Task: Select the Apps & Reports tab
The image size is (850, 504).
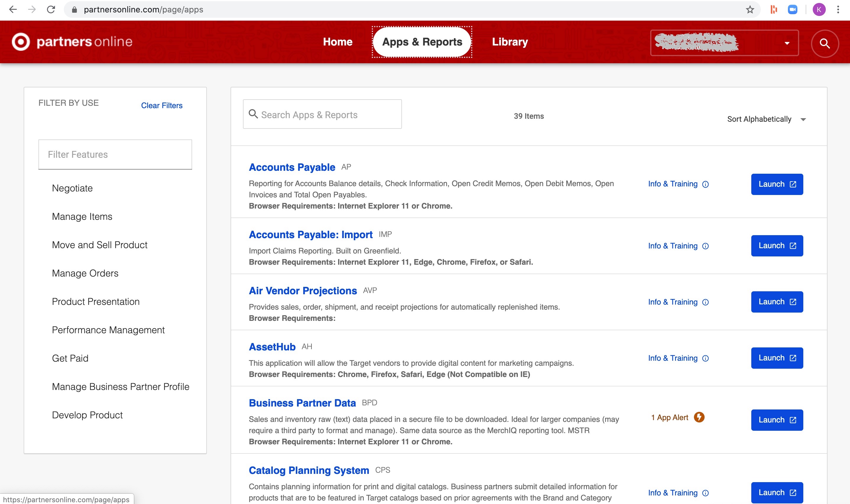Action: (x=422, y=42)
